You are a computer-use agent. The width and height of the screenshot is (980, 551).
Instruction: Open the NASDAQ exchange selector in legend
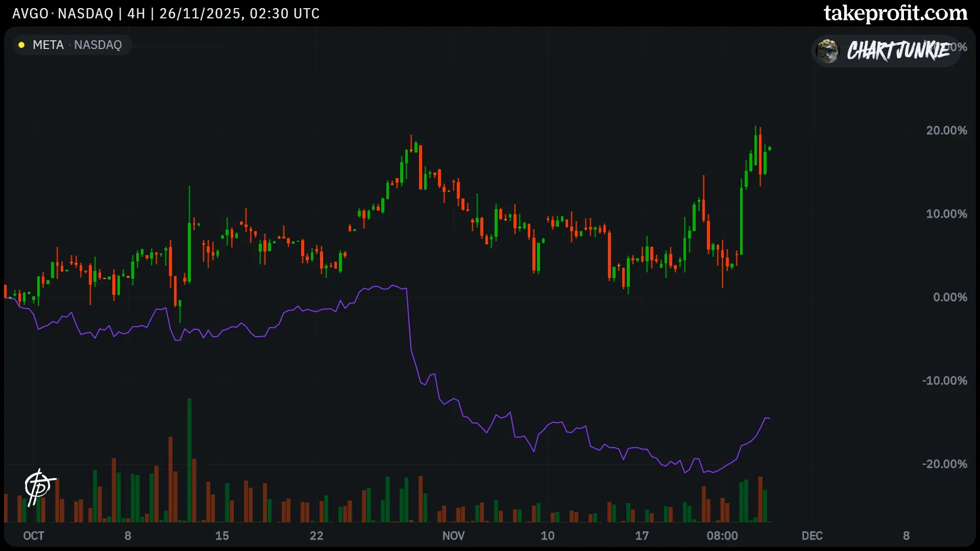pos(97,45)
